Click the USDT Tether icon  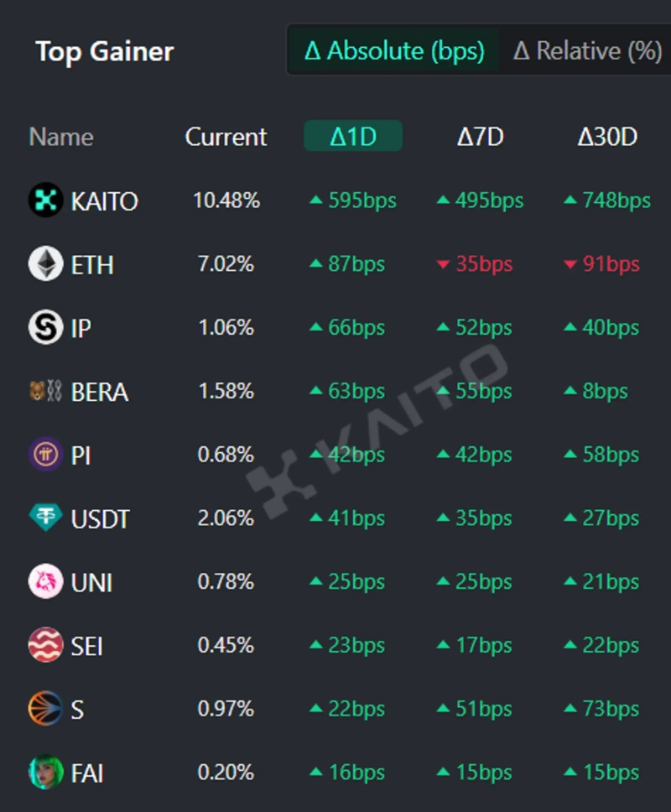pos(45,518)
